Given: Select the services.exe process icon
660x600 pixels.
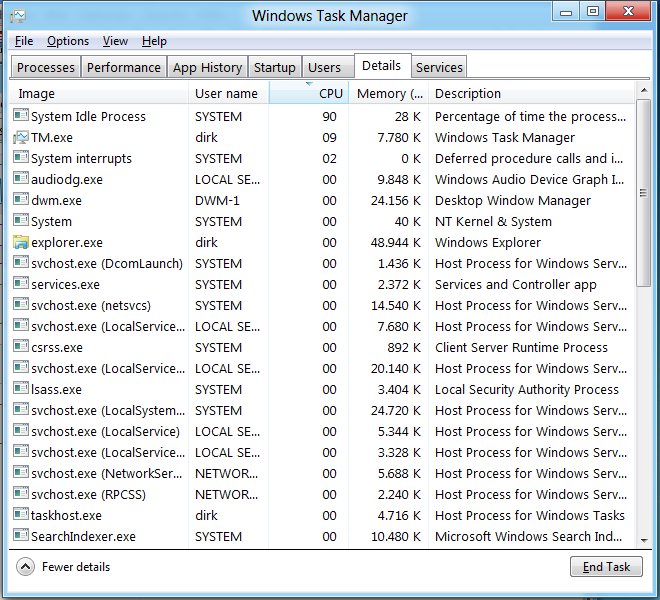Looking at the screenshot, I should (x=21, y=283).
